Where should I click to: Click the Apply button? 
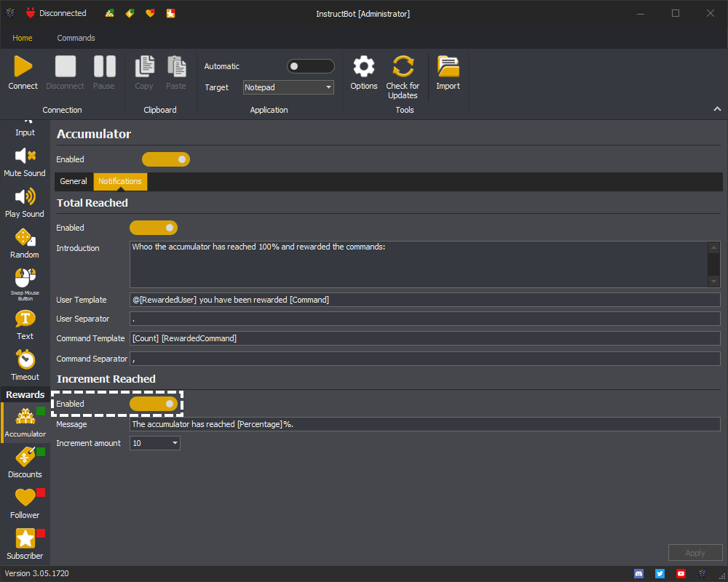tap(695, 553)
